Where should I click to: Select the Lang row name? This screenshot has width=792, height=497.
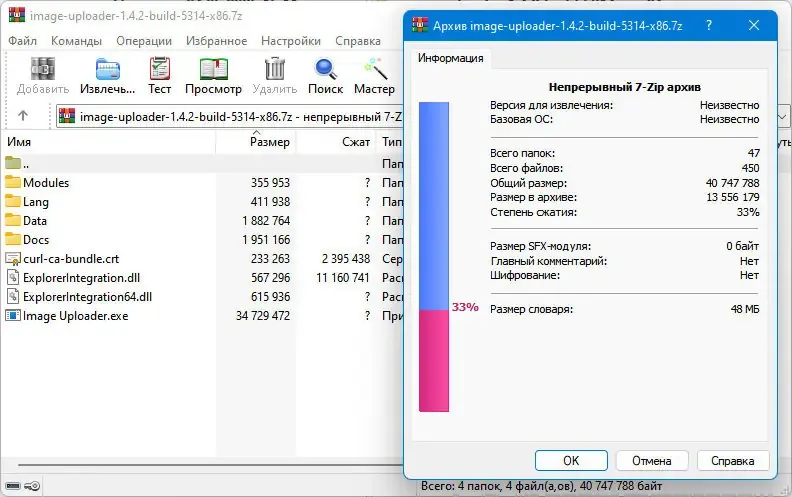36,202
